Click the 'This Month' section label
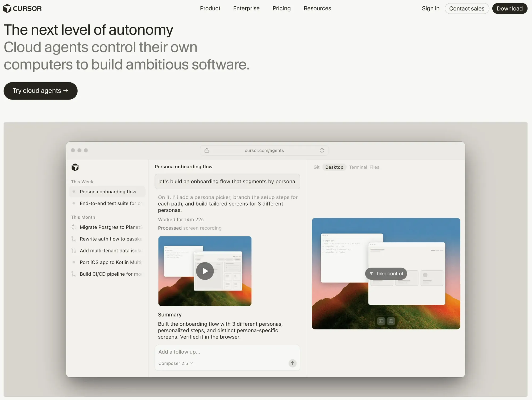The image size is (532, 400). point(83,217)
